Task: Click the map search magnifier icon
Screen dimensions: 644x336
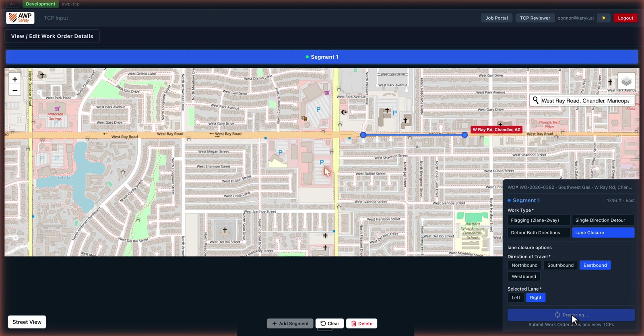Action: click(536, 100)
